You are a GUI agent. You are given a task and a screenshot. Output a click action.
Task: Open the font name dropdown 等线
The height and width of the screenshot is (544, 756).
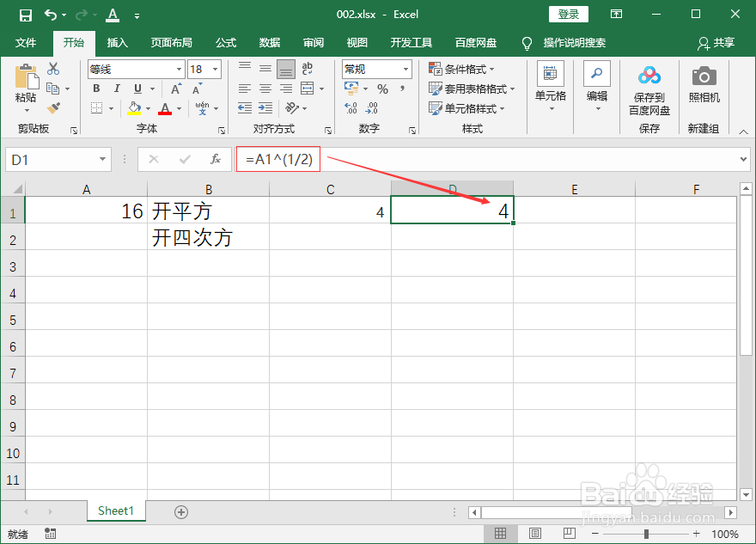tap(179, 69)
